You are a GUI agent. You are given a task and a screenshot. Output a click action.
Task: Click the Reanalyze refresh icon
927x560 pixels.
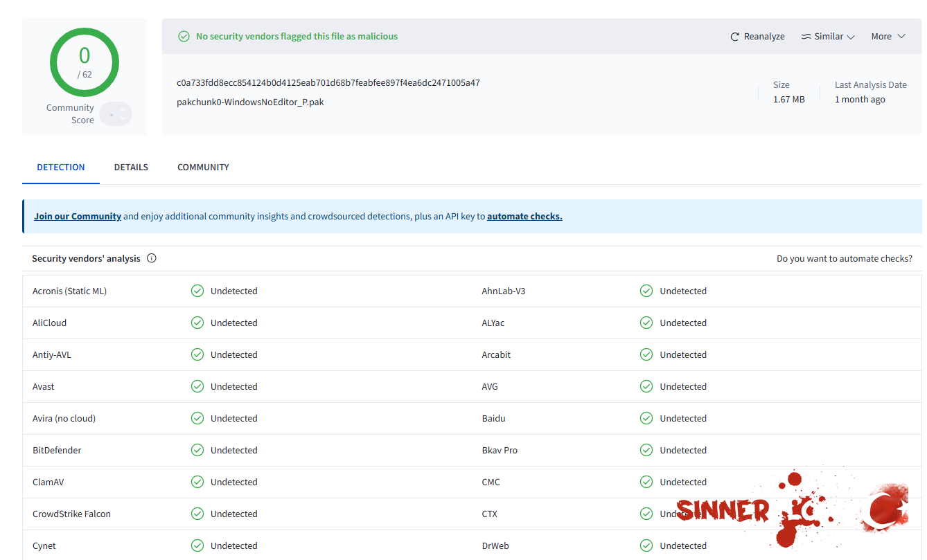click(x=735, y=37)
